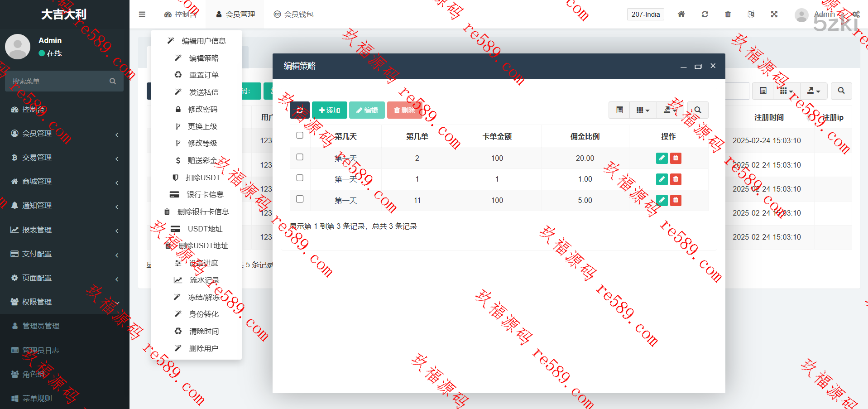The width and height of the screenshot is (868, 409).
Task: Expand the 支付配置 sidebar section
Action: (64, 254)
